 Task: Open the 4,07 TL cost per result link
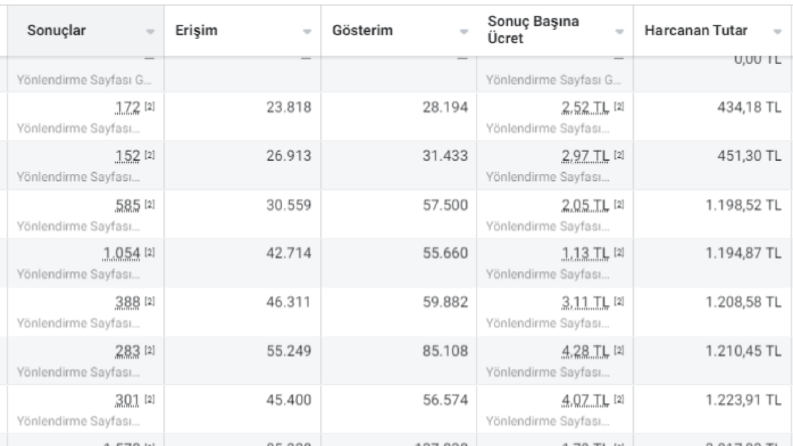585,400
